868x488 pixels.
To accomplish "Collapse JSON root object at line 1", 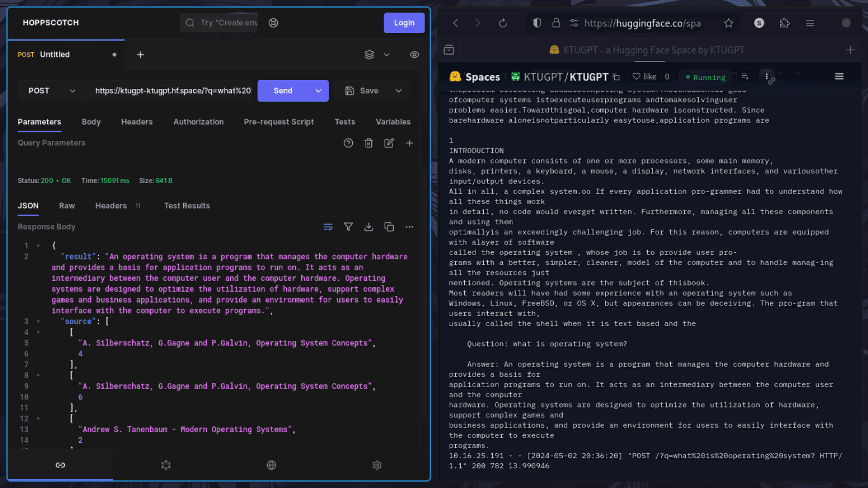I will pyautogui.click(x=38, y=246).
